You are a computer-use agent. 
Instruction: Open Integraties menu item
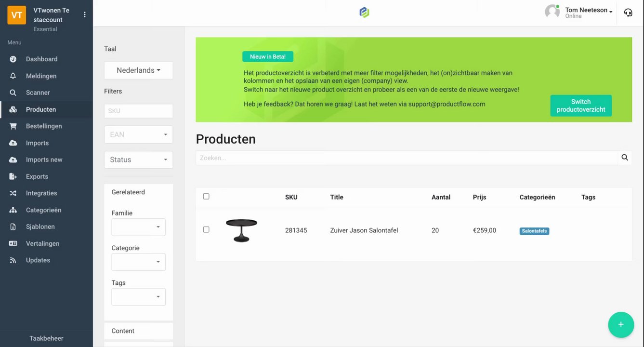pyautogui.click(x=46, y=193)
